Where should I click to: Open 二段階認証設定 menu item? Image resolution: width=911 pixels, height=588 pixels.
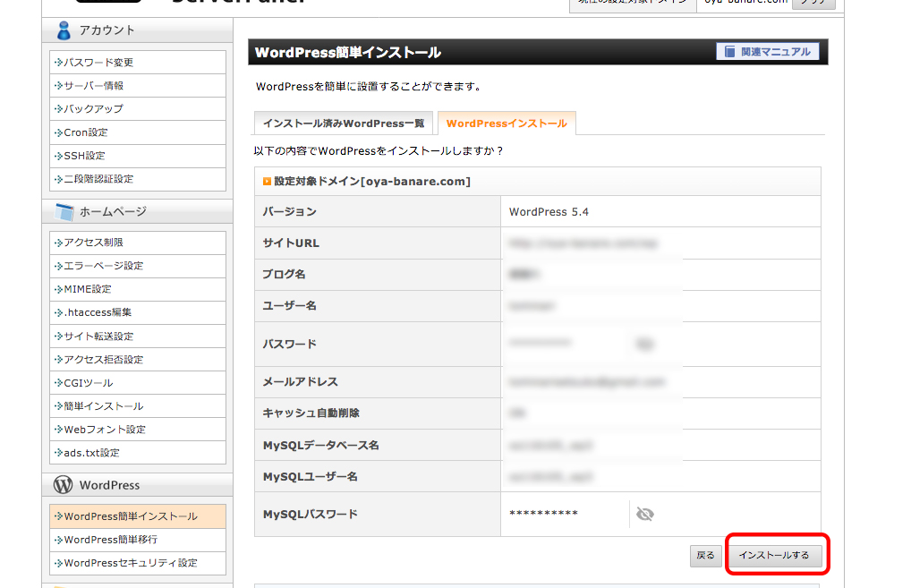click(138, 179)
